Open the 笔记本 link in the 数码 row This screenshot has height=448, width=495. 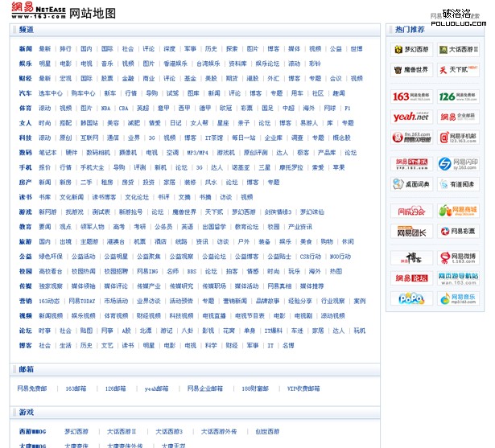pyautogui.click(x=47, y=152)
